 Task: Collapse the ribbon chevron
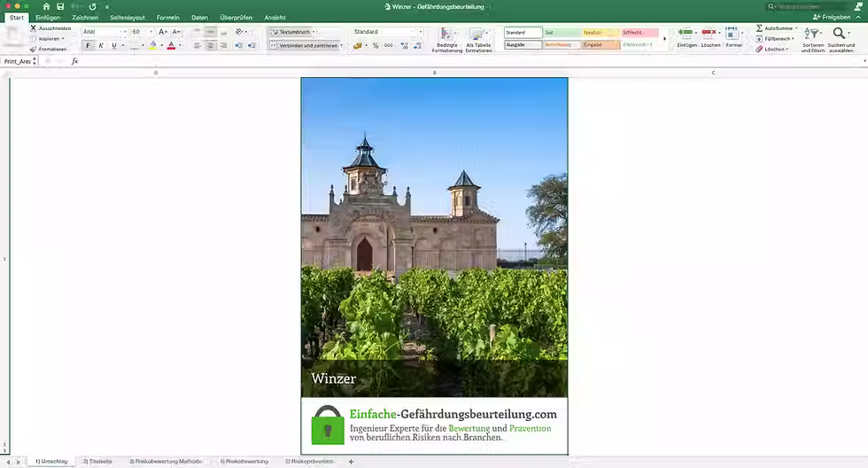click(858, 17)
